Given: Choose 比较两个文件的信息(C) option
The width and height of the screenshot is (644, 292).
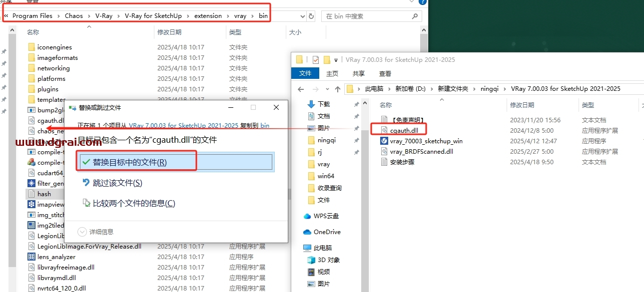Looking at the screenshot, I should [x=134, y=203].
